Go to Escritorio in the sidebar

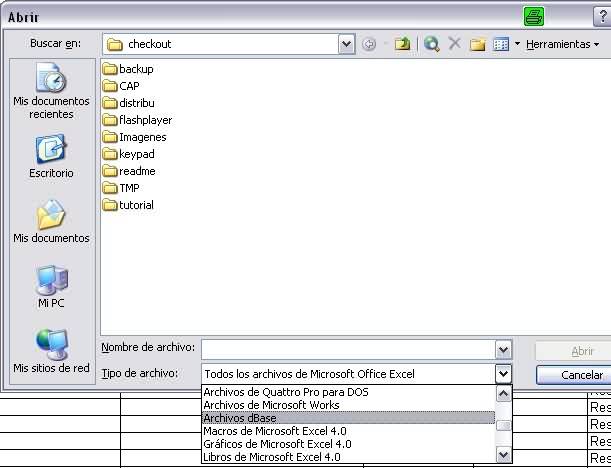[x=51, y=157]
